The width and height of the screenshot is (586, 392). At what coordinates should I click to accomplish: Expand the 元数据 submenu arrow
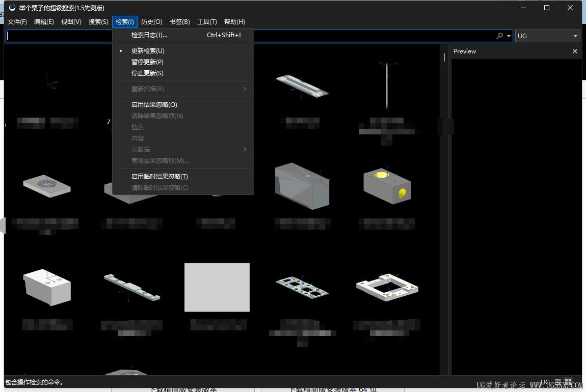[x=245, y=149]
